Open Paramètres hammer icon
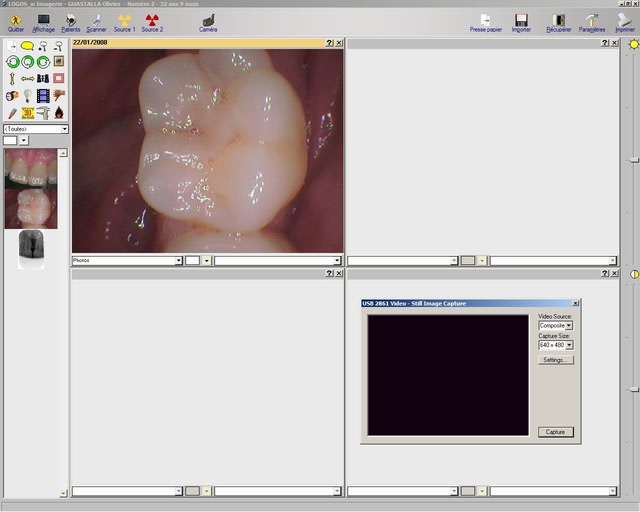This screenshot has width=640, height=512. coord(591,20)
